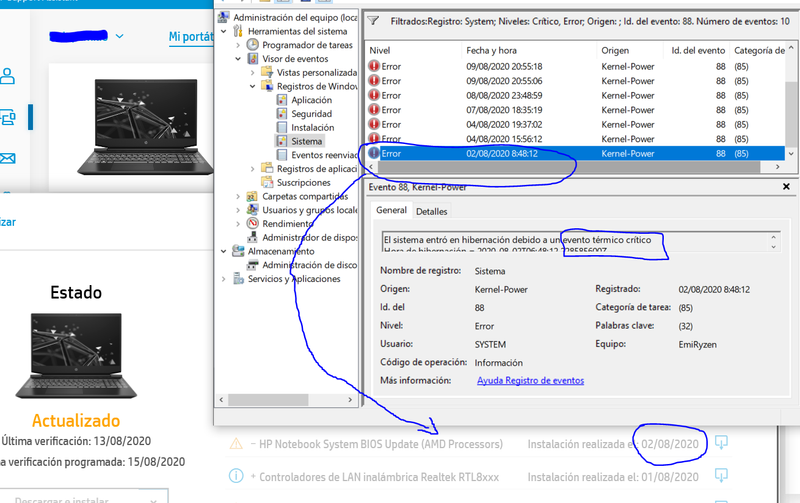Click Administración del equipo root icon
This screenshot has width=800, height=503.
pos(223,17)
